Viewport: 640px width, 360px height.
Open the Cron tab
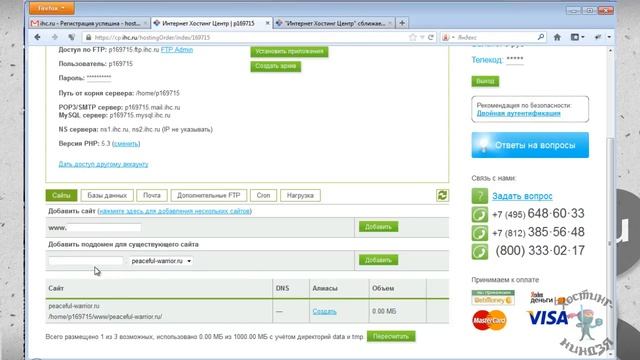click(x=263, y=196)
